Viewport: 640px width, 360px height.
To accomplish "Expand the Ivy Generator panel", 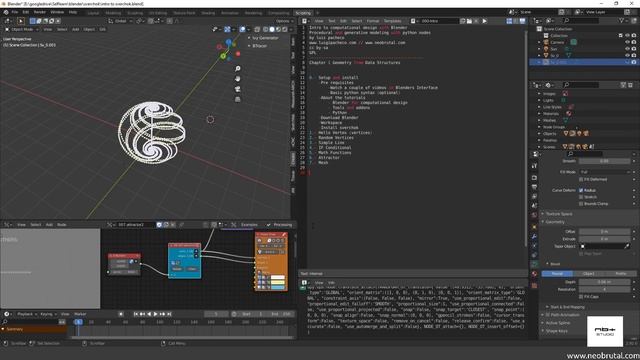I will point(264,38).
